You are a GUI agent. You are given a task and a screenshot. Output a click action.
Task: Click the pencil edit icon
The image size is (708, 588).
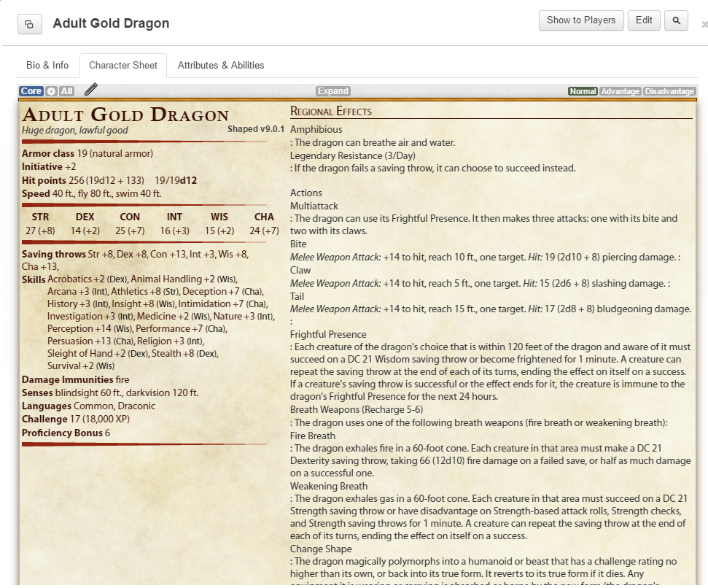click(x=90, y=90)
